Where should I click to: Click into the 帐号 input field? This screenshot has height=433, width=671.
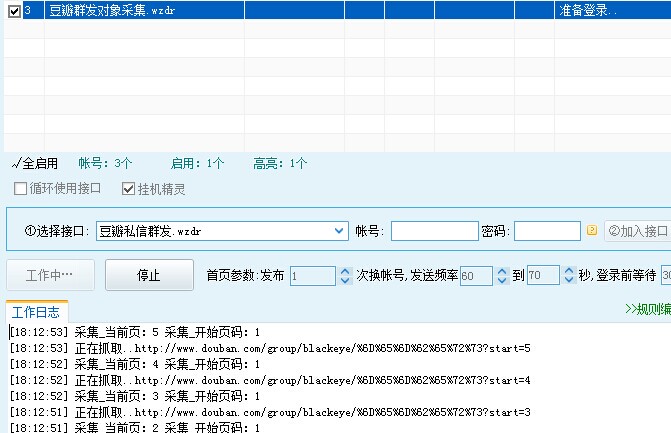(434, 231)
